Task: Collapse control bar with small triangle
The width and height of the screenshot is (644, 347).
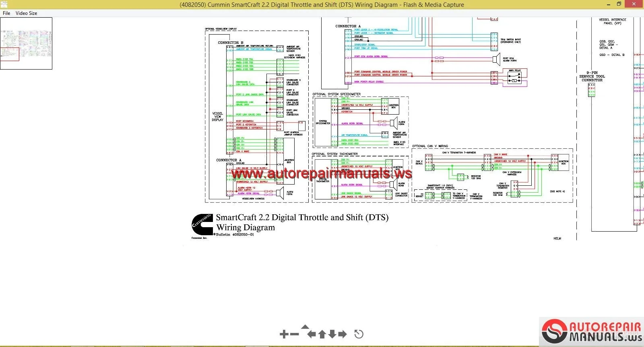Action: tap(305, 327)
